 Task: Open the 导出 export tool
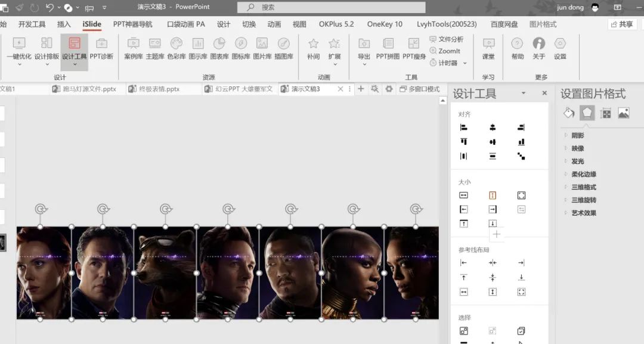[x=364, y=51]
